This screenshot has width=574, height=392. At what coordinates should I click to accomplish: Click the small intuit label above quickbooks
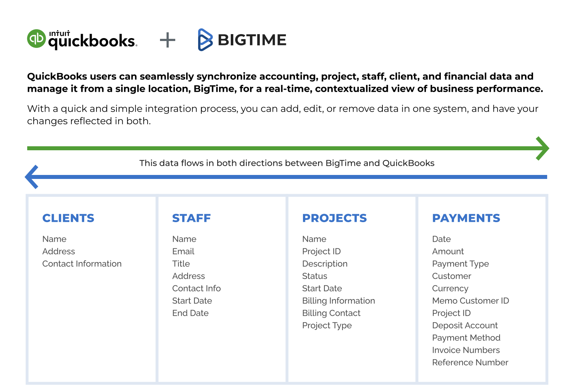tap(60, 33)
